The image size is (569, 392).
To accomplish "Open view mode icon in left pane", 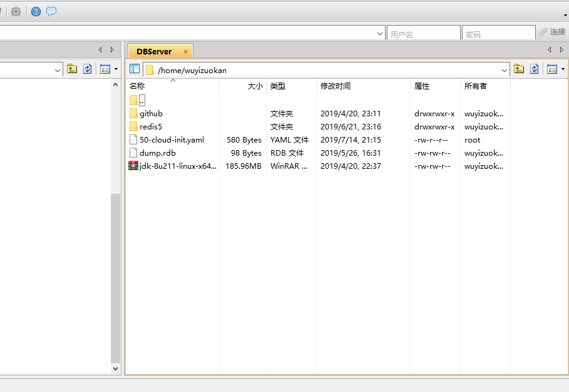I will (x=105, y=69).
